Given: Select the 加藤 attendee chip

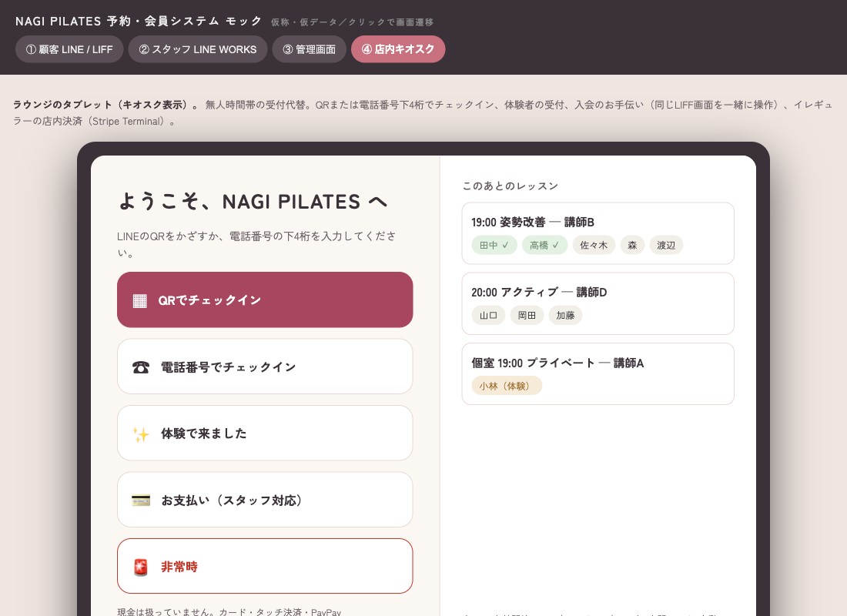Looking at the screenshot, I should tap(566, 316).
